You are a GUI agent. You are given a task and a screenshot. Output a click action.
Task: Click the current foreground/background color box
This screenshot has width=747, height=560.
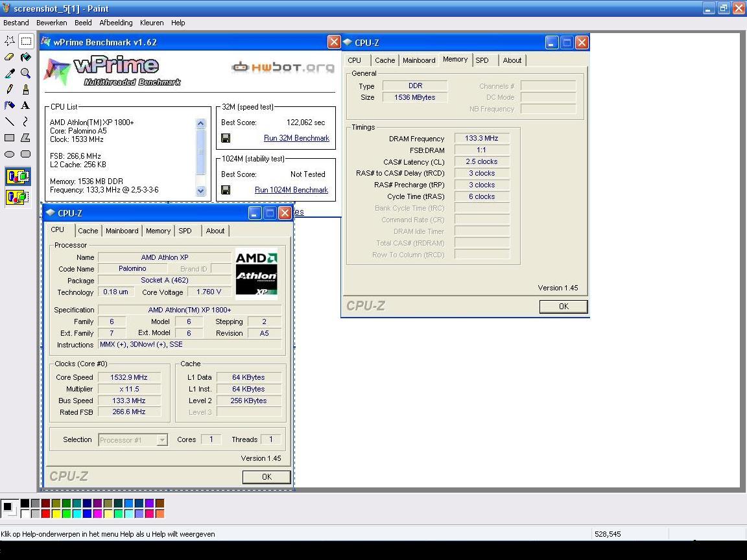coord(10,508)
